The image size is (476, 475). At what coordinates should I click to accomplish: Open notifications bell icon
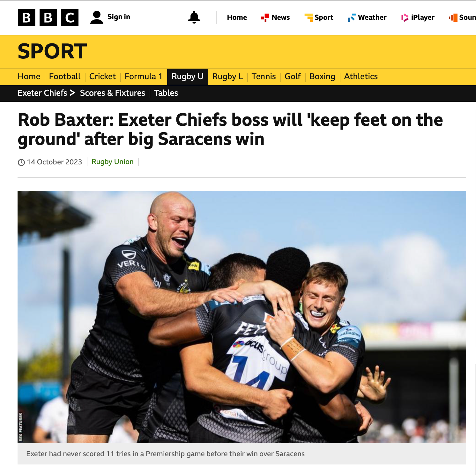pos(194,17)
